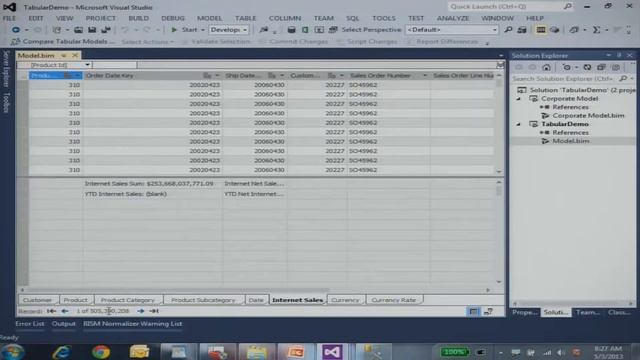
Task: Click the Solution Explorer search magnifier icon
Action: 623,78
